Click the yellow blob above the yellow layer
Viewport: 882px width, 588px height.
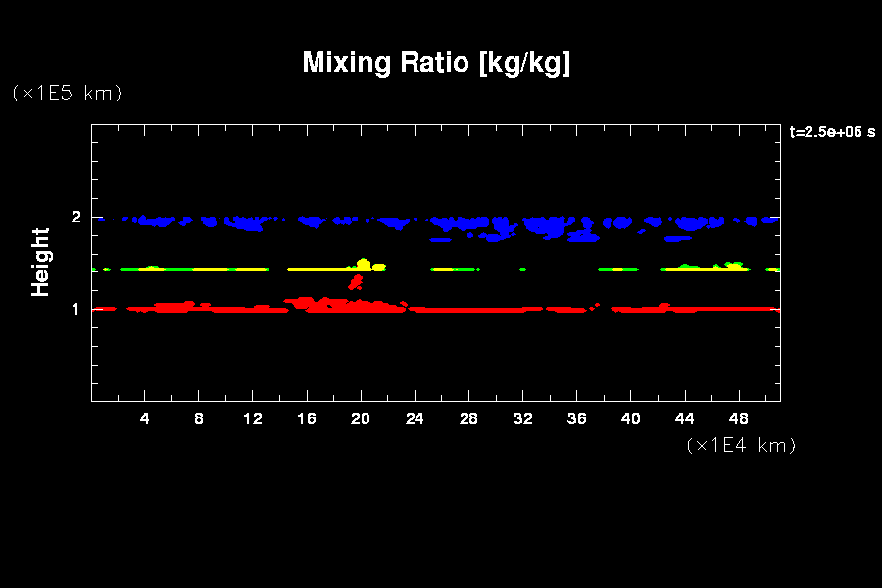point(364,264)
